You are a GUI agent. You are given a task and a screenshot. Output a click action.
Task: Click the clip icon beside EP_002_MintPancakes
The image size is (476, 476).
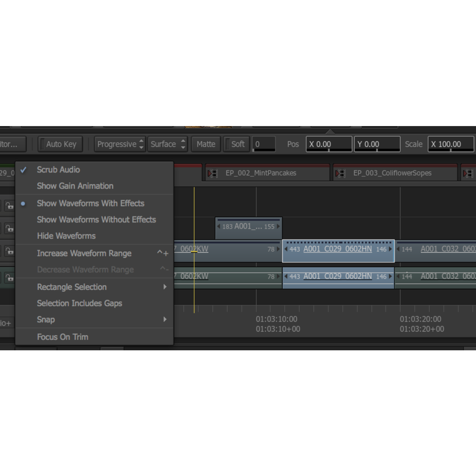213,173
